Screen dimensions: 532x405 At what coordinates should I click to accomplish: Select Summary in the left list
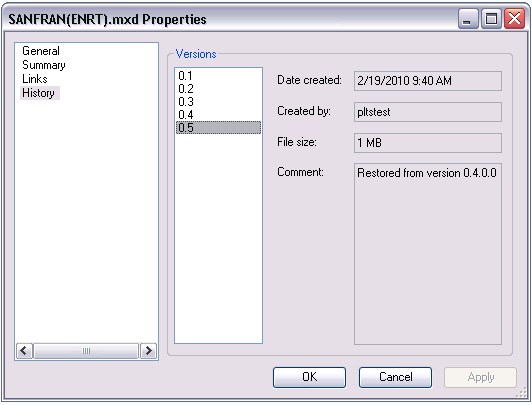[44, 65]
